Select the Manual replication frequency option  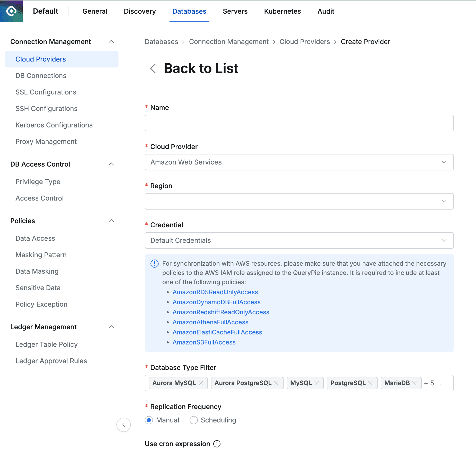tap(149, 420)
